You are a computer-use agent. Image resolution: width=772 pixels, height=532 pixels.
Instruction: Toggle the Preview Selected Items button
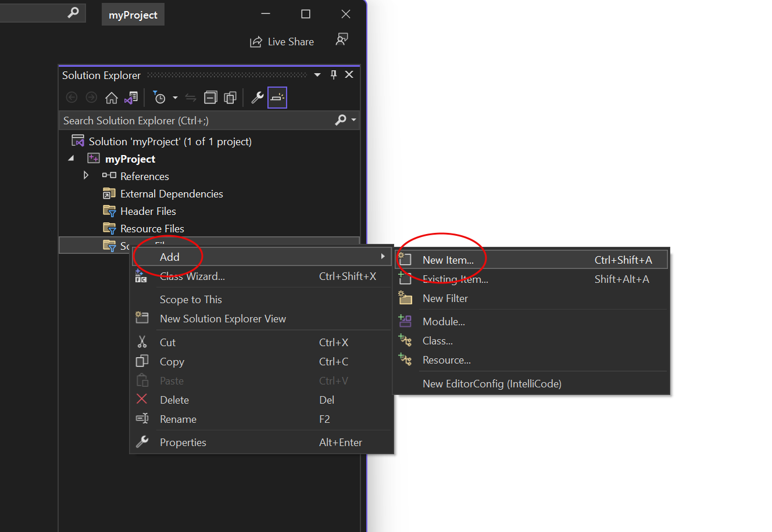point(277,98)
